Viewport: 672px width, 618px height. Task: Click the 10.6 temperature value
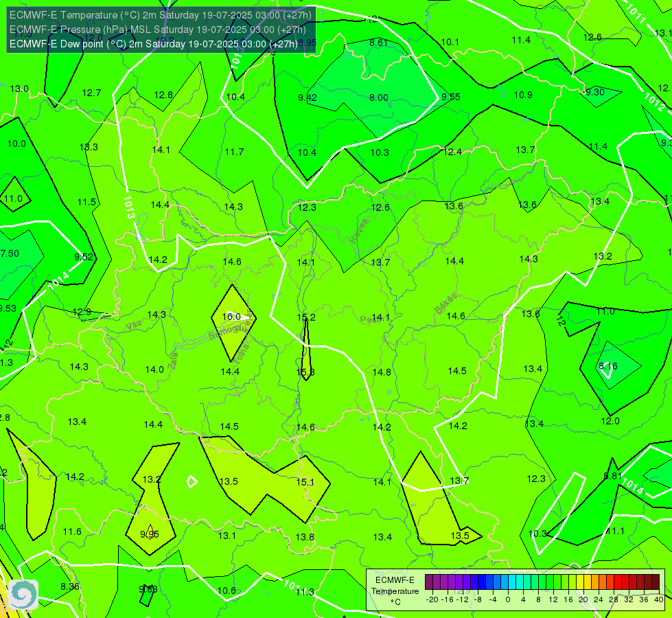coord(227,591)
